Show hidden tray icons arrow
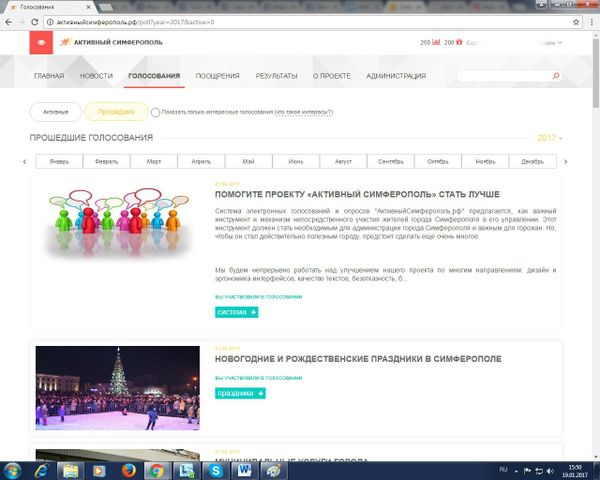Viewport: 600px width, 480px height. click(516, 471)
